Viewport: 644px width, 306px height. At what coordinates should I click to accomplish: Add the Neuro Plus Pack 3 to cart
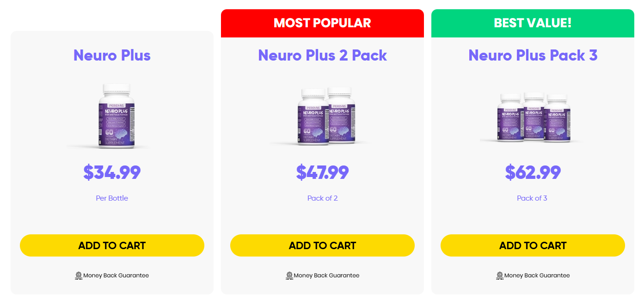(x=533, y=245)
